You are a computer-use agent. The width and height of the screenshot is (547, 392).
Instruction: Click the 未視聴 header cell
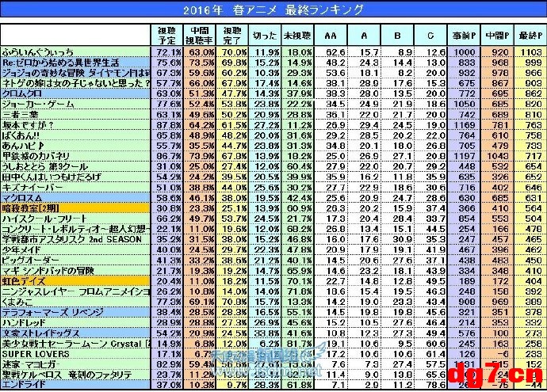click(297, 35)
